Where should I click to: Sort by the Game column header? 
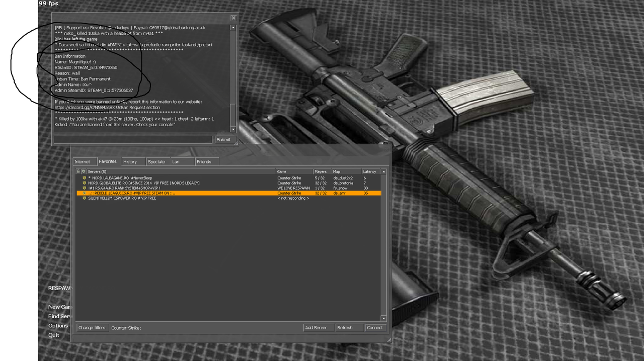(x=294, y=171)
